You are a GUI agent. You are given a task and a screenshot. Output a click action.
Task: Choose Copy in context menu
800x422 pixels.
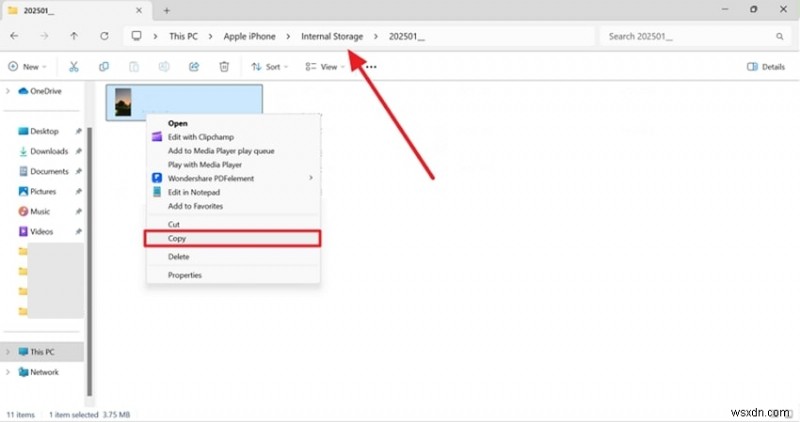(233, 238)
